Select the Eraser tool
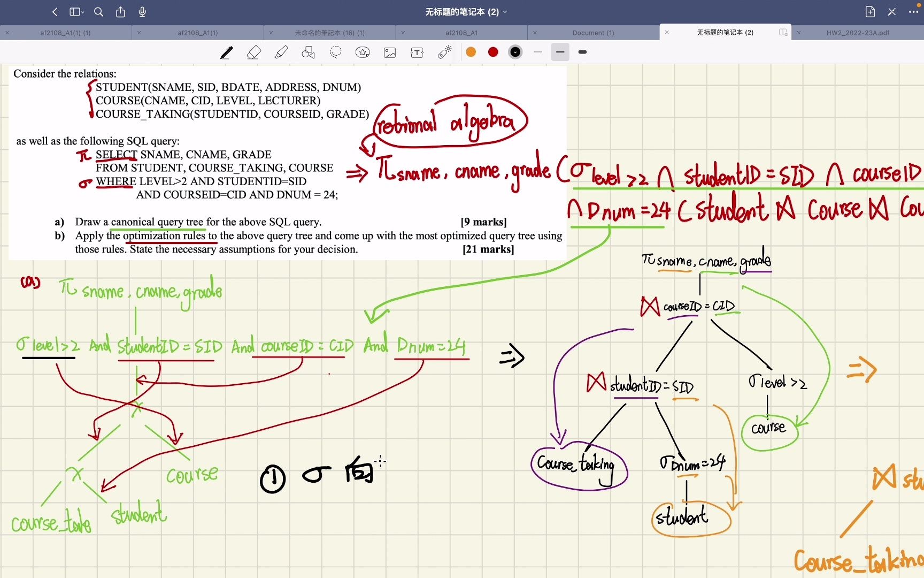Viewport: 924px width, 578px height. pyautogui.click(x=254, y=52)
